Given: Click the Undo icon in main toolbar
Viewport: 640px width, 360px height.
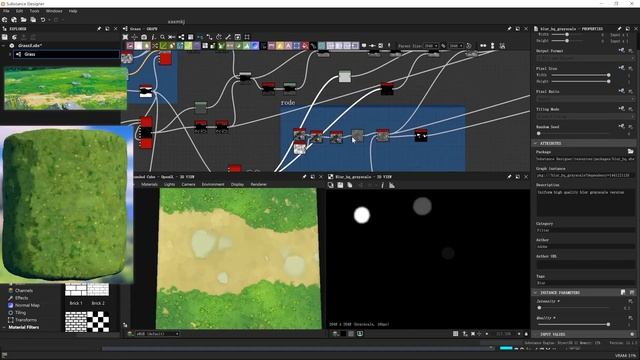Looking at the screenshot, I should click(43, 20).
